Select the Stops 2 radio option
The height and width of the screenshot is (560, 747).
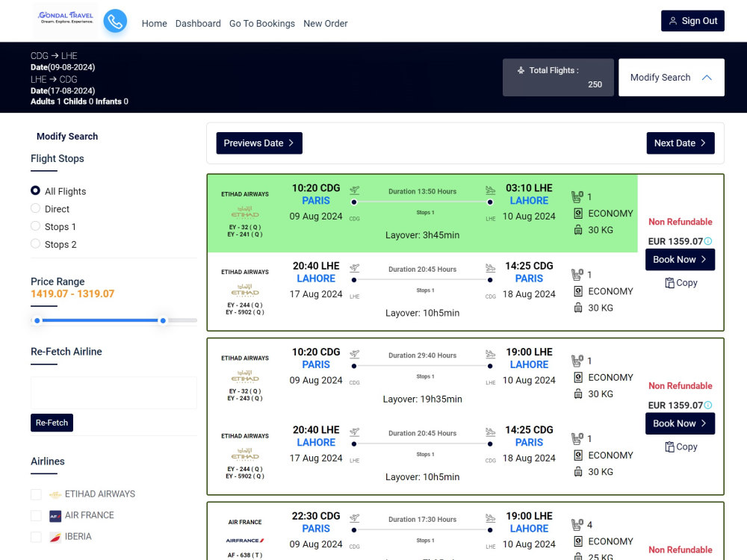35,243
